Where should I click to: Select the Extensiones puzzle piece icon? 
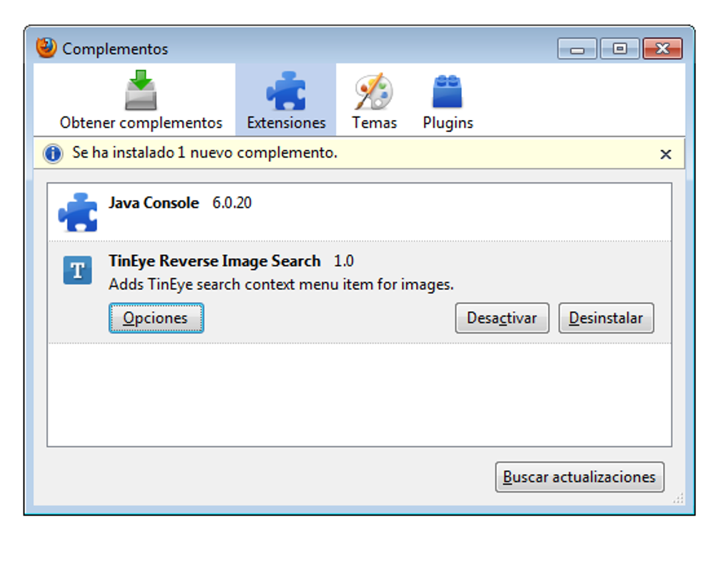point(286,91)
